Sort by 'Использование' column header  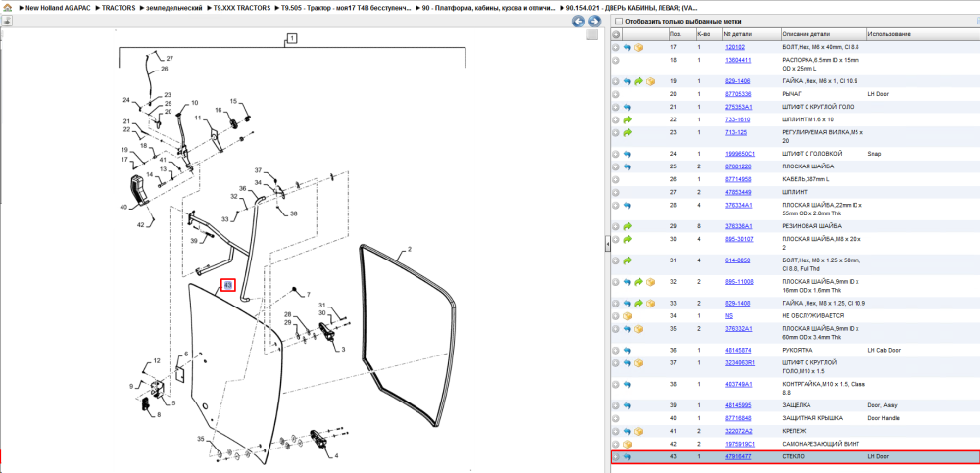coord(922,34)
